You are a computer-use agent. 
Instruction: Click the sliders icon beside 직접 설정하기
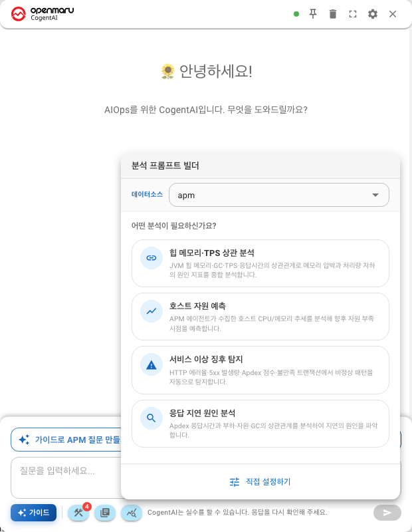pyautogui.click(x=235, y=481)
